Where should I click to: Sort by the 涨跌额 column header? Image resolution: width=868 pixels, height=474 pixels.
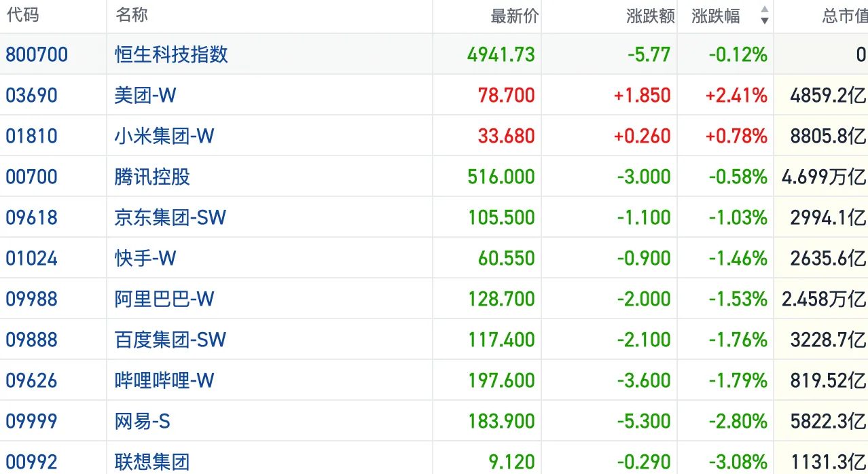(x=651, y=16)
